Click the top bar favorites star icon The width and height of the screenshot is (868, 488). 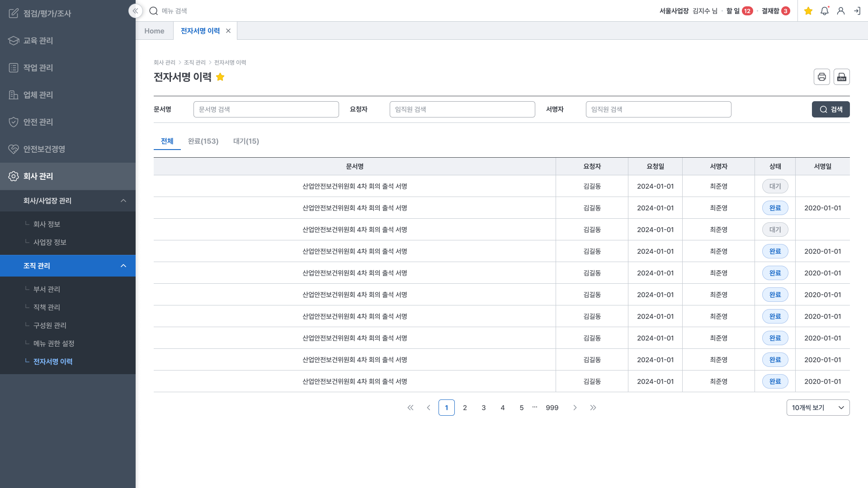click(808, 11)
